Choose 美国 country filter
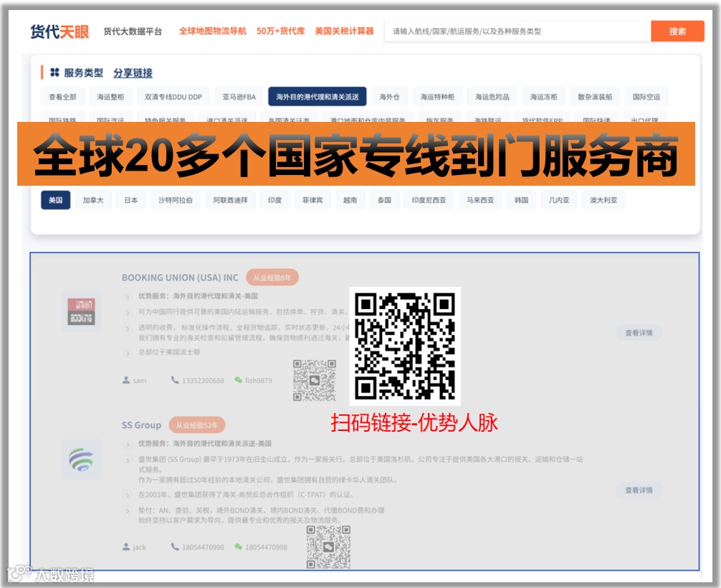This screenshot has height=588, width=721. [56, 200]
